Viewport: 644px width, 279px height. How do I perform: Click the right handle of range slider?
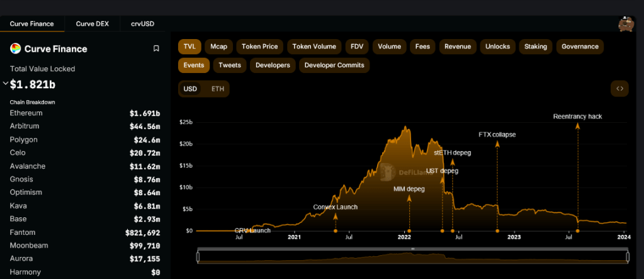pos(628,256)
